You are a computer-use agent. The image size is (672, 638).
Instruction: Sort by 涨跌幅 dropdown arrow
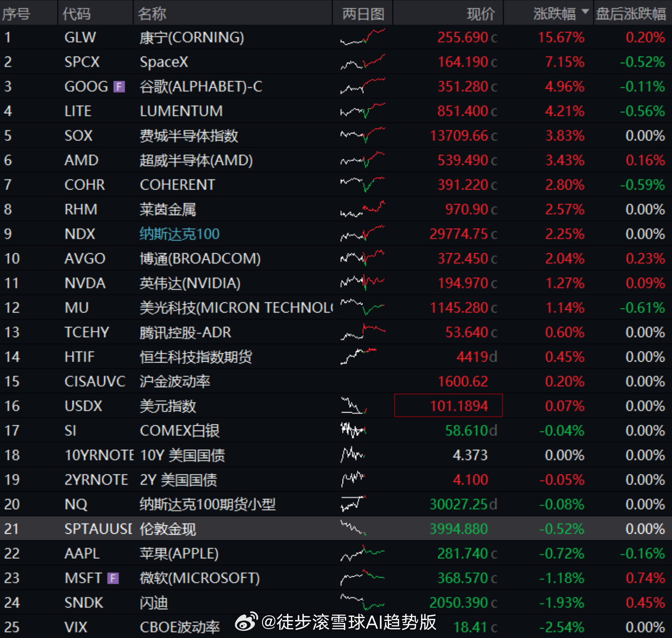(x=585, y=11)
